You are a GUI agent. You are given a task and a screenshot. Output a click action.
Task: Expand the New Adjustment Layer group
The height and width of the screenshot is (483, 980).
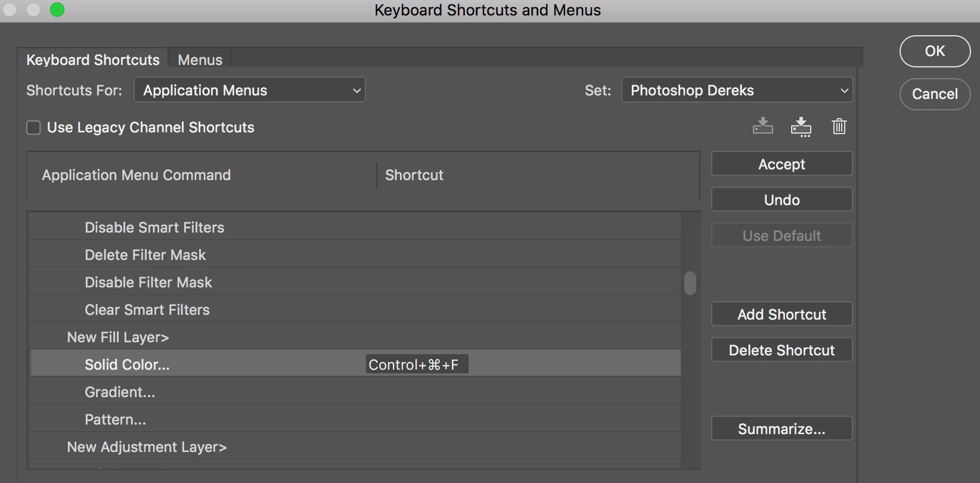click(x=147, y=447)
